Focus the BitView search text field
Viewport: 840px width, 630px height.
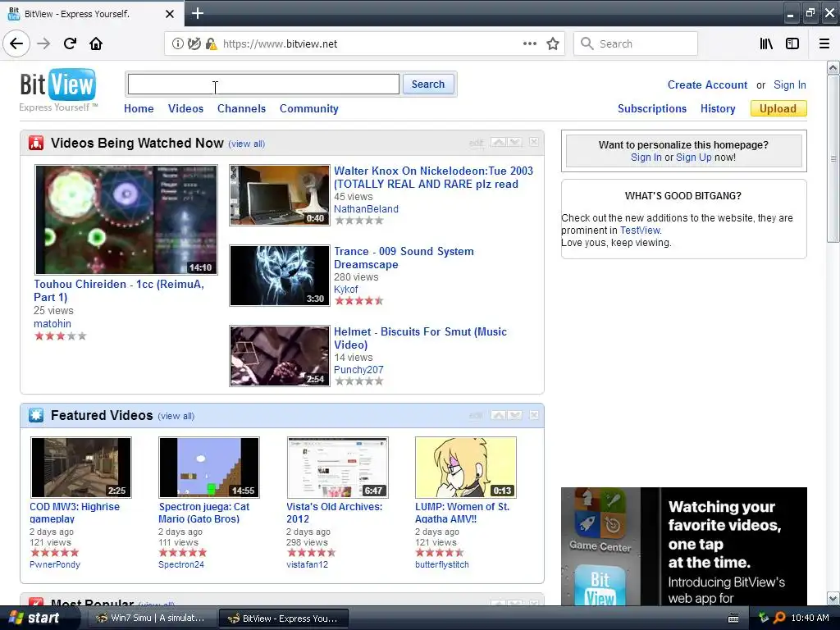pos(263,84)
